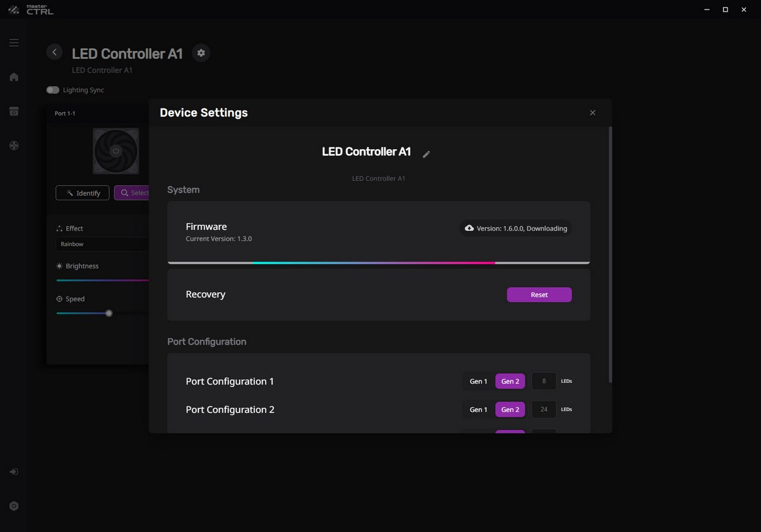Viewport: 761px width, 532px height.
Task: Edit LED count field for Port 2
Action: point(544,410)
